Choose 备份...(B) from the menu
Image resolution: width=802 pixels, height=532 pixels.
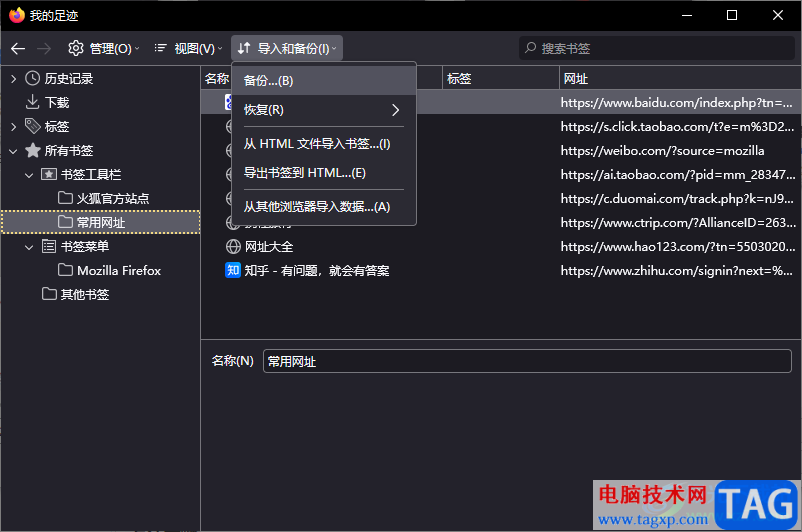tap(324, 80)
